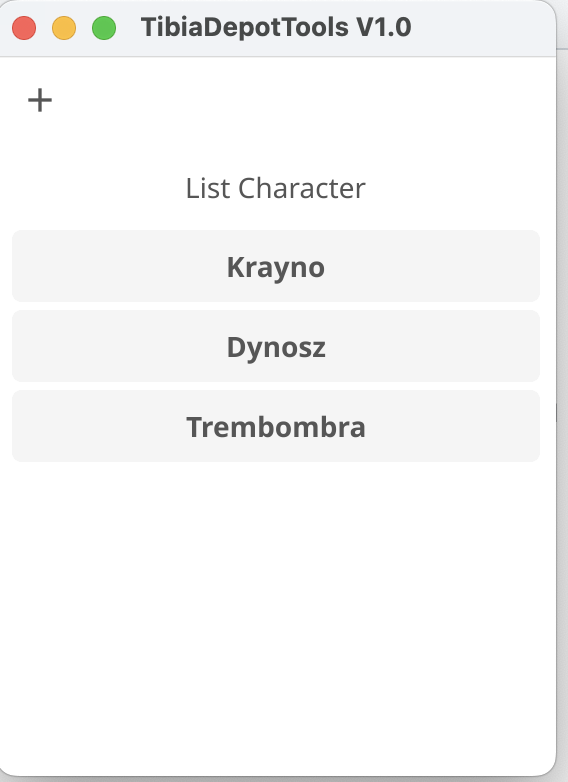Open the Krayno character entry

pos(276,266)
